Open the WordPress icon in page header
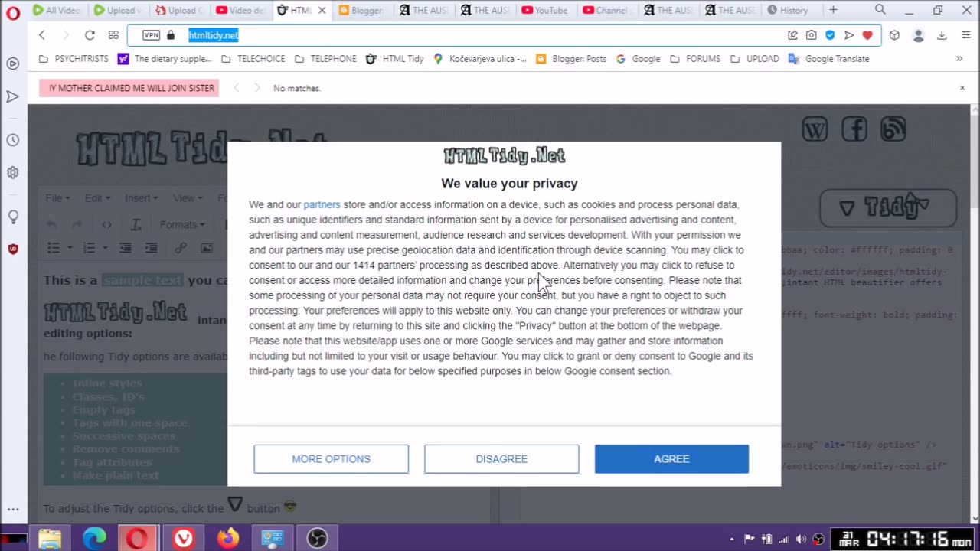The image size is (980, 551). (815, 130)
